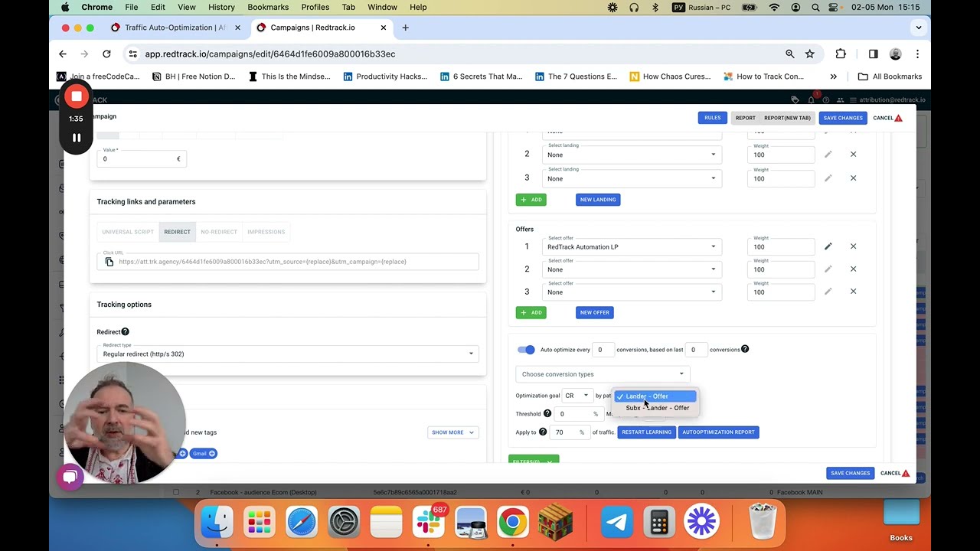
Task: Remove offer 1 with X icon
Action: (x=853, y=246)
